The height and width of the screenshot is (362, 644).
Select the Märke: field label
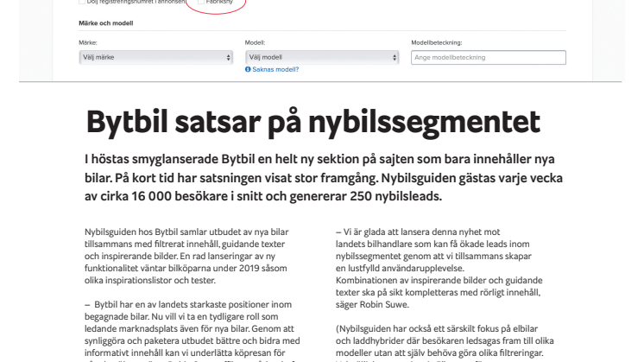88,42
